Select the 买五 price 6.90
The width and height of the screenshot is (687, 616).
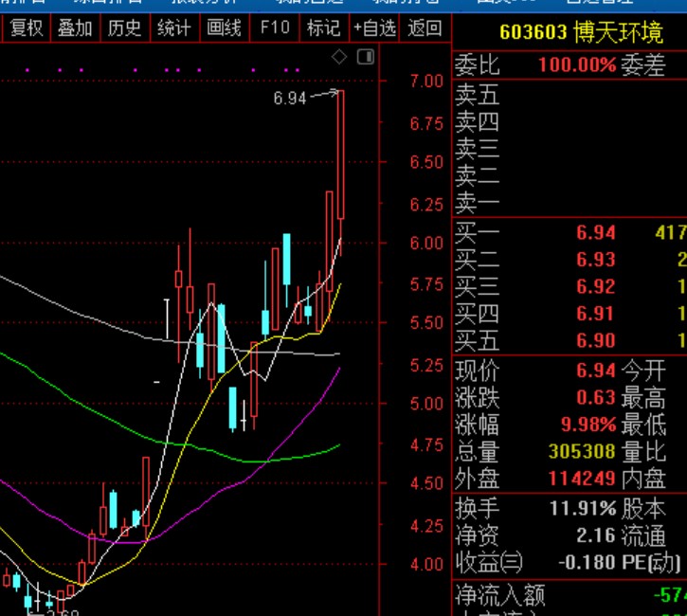pyautogui.click(x=596, y=340)
